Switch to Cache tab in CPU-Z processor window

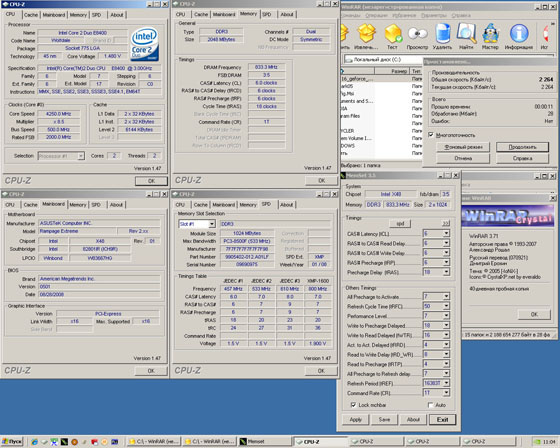pyautogui.click(x=31, y=15)
